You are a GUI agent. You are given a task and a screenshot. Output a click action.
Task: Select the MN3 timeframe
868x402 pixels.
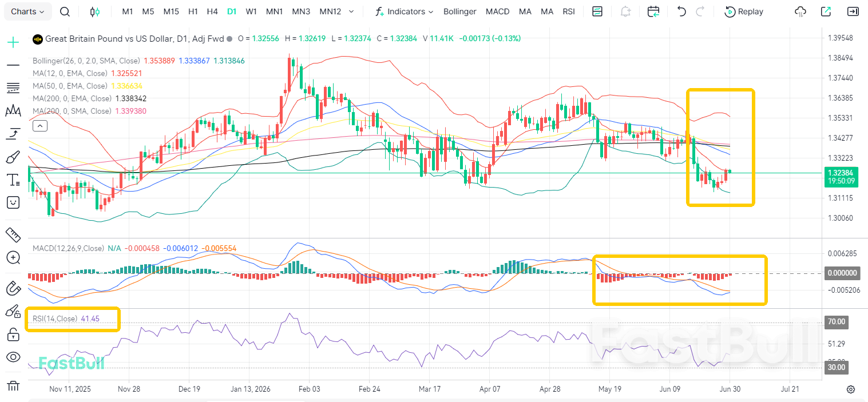click(301, 11)
